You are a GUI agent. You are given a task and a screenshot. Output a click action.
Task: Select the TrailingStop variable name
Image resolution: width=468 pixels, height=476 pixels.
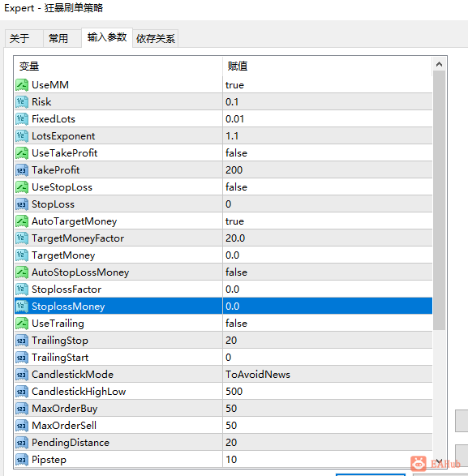click(60, 341)
